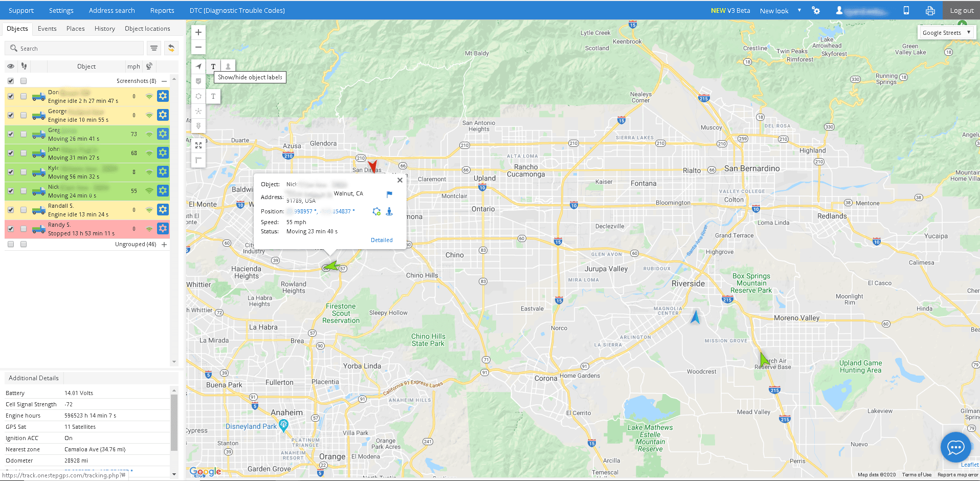This screenshot has height=481, width=980.
Task: Open the print icon in the top bar
Action: 930,10
